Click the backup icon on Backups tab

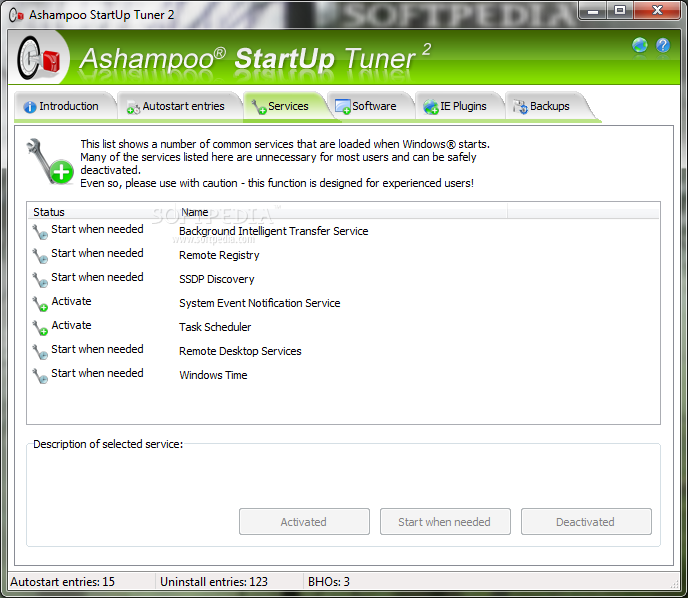(x=521, y=107)
